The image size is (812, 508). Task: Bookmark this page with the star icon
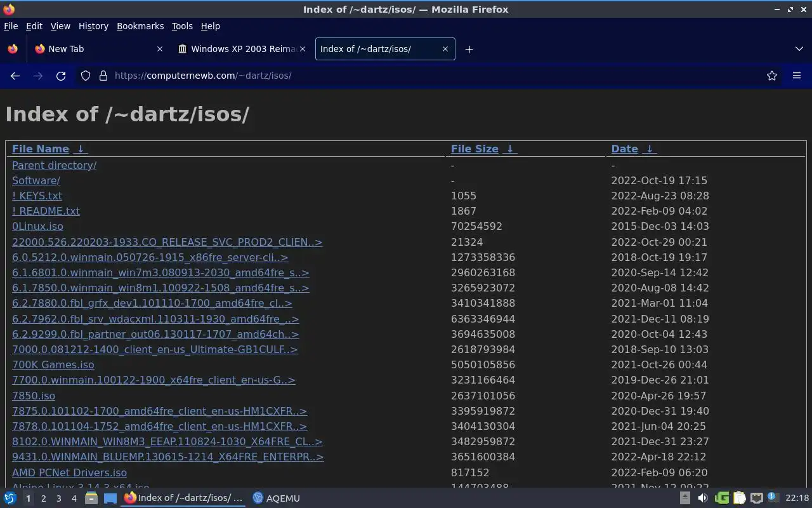pos(772,76)
